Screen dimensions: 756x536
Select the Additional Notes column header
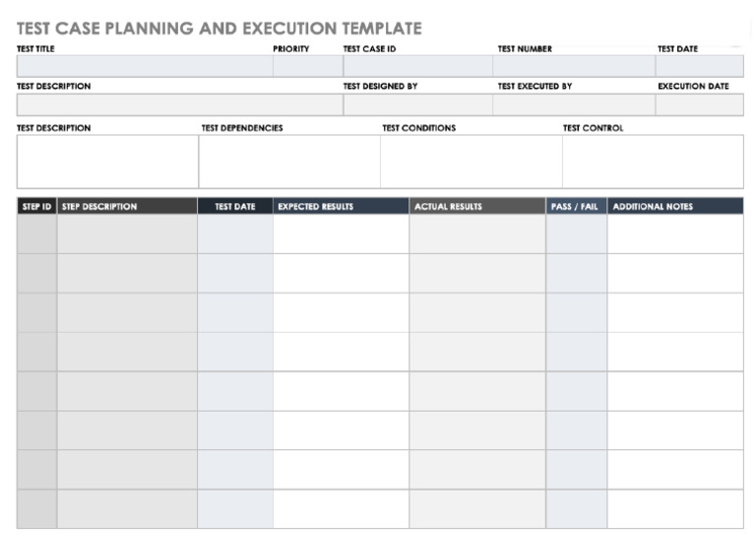[675, 207]
